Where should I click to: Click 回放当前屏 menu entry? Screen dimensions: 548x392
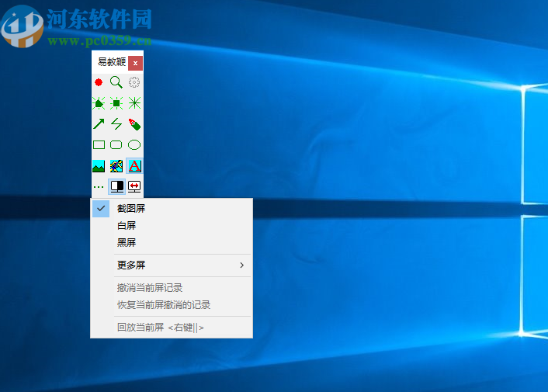click(172, 328)
